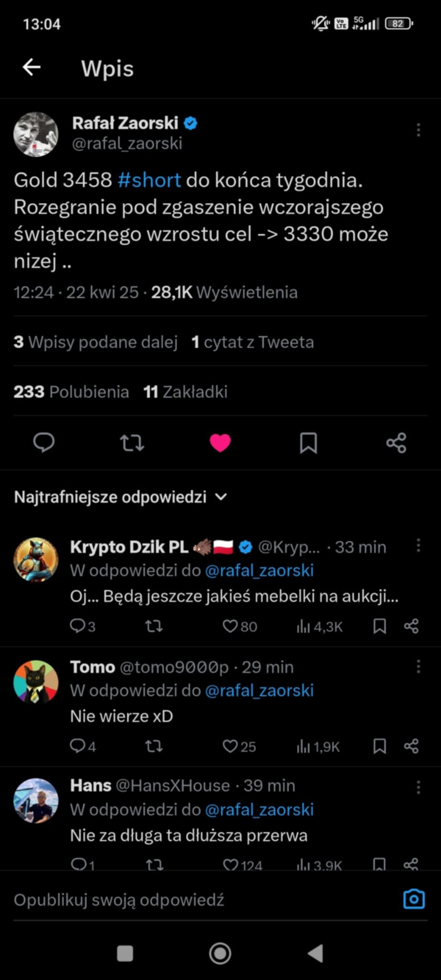Open more options for main post
Image resolution: width=441 pixels, height=980 pixels.
pos(418,130)
